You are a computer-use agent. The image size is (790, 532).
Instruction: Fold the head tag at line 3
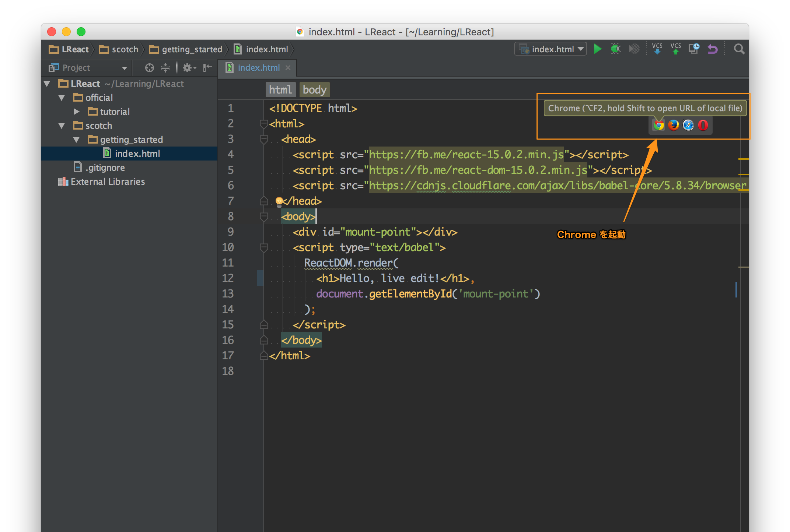[x=263, y=140]
